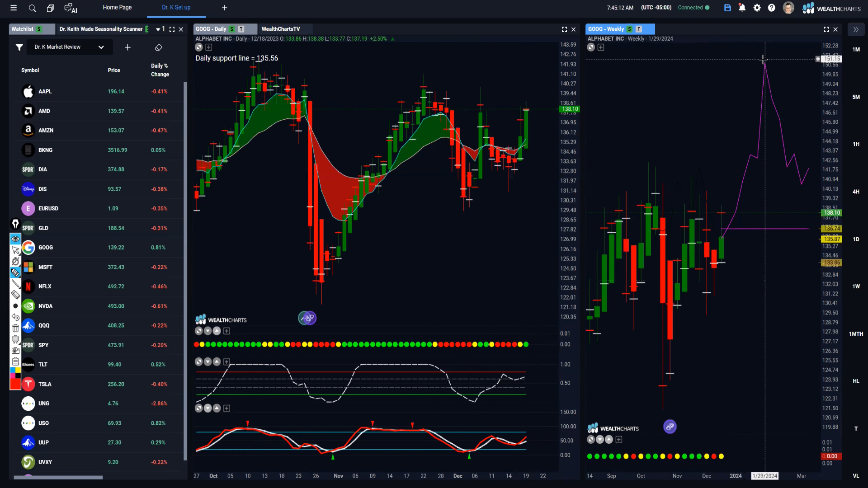Viewport: 868px width, 488px height.
Task: Add a symbol with the watchlist plus button
Action: (x=127, y=47)
